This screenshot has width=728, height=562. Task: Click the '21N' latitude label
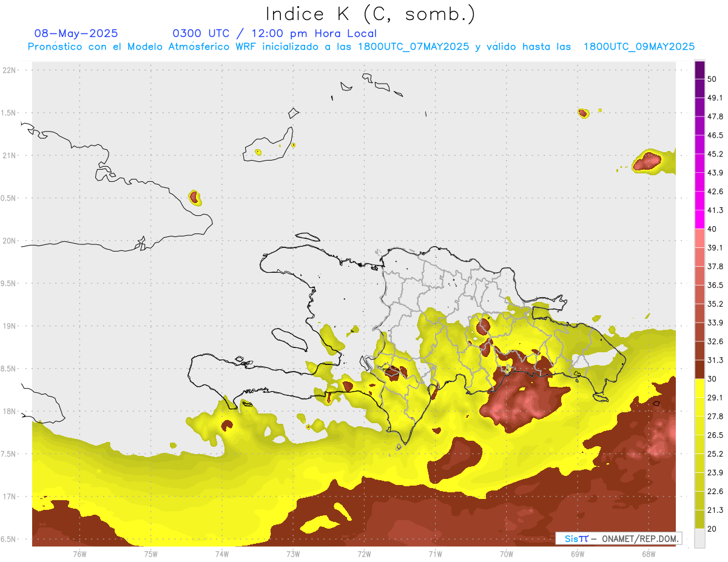(x=10, y=155)
